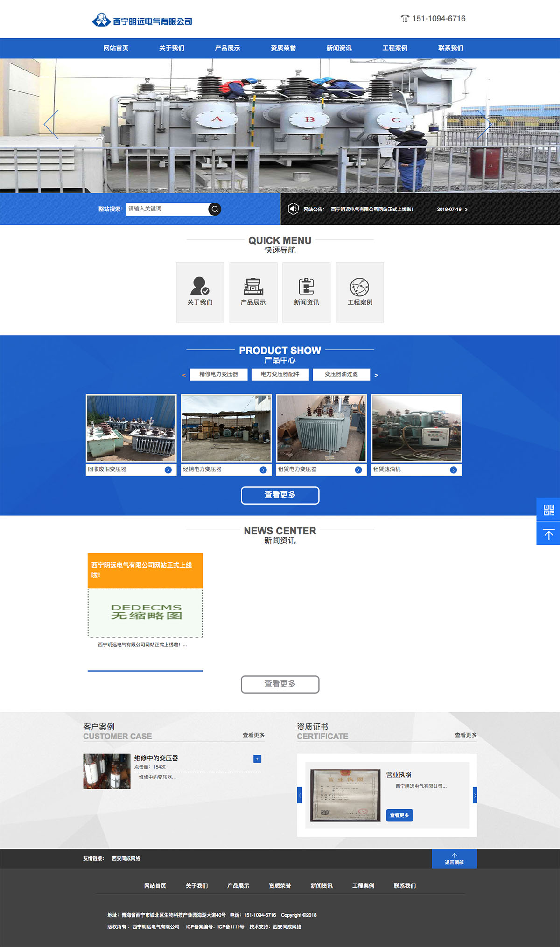This screenshot has height=947, width=560.
Task: Select the 变压器油过滤 product tab
Action: (342, 374)
